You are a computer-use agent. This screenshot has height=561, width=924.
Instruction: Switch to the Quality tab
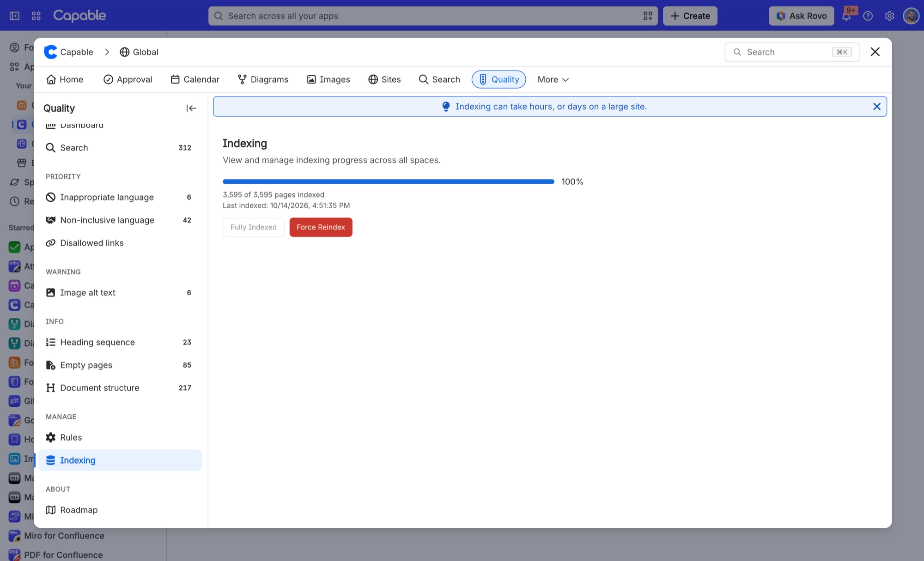(498, 79)
